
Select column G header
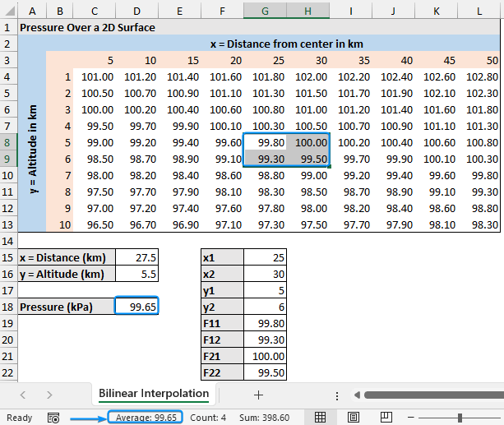click(265, 12)
